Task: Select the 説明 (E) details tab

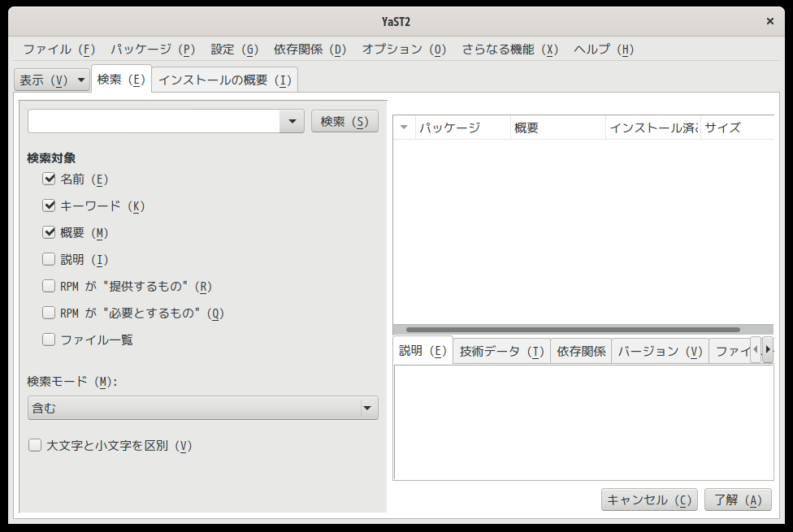Action: 423,350
